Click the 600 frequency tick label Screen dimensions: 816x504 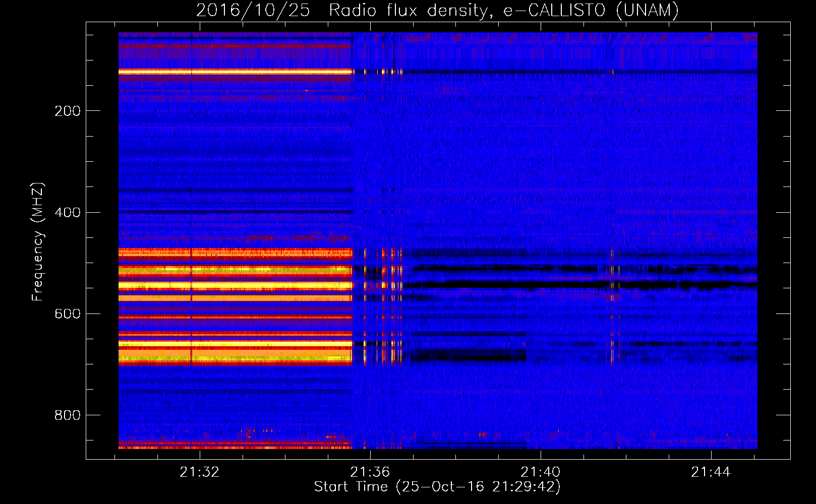coord(68,313)
